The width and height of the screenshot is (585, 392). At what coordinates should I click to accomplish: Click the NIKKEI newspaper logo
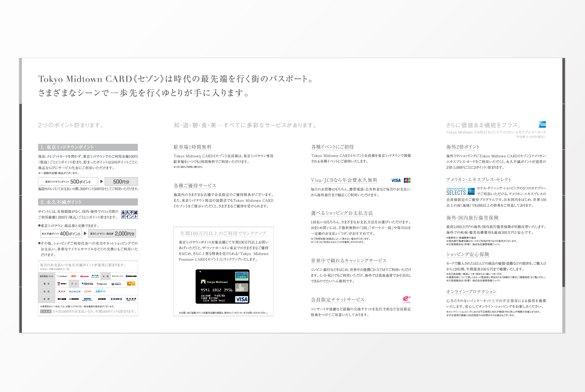click(x=87, y=299)
